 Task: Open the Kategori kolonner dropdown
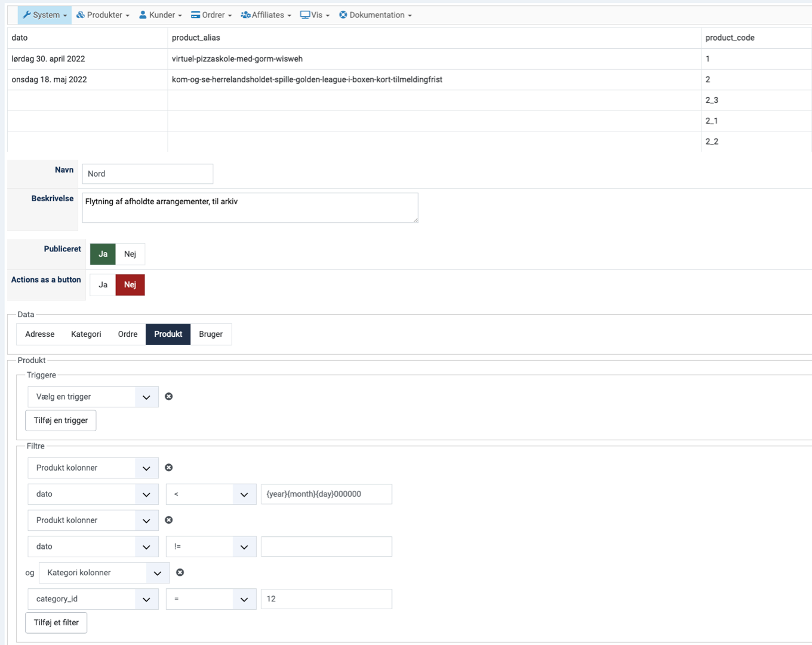tap(104, 573)
